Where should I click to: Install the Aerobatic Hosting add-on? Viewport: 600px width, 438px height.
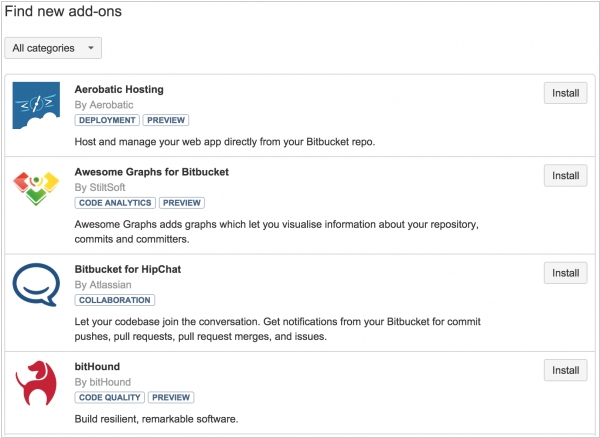[566, 93]
